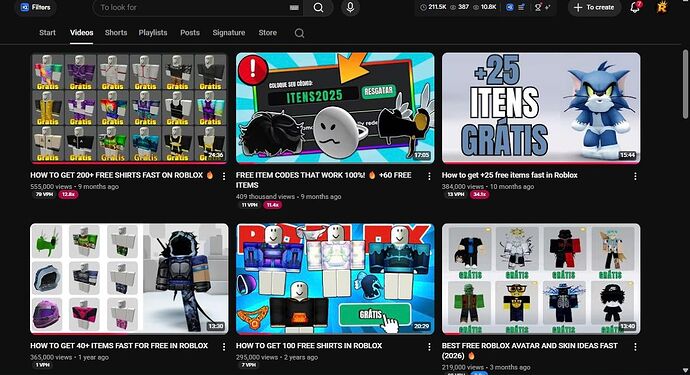Image resolution: width=690 pixels, height=375 pixels.
Task: Open more options for free item codes video
Action: click(x=429, y=176)
